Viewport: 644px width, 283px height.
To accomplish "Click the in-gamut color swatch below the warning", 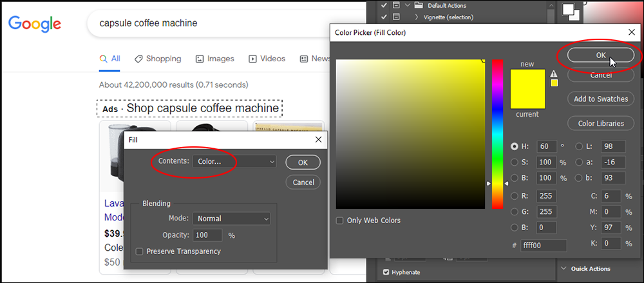I will pyautogui.click(x=554, y=83).
